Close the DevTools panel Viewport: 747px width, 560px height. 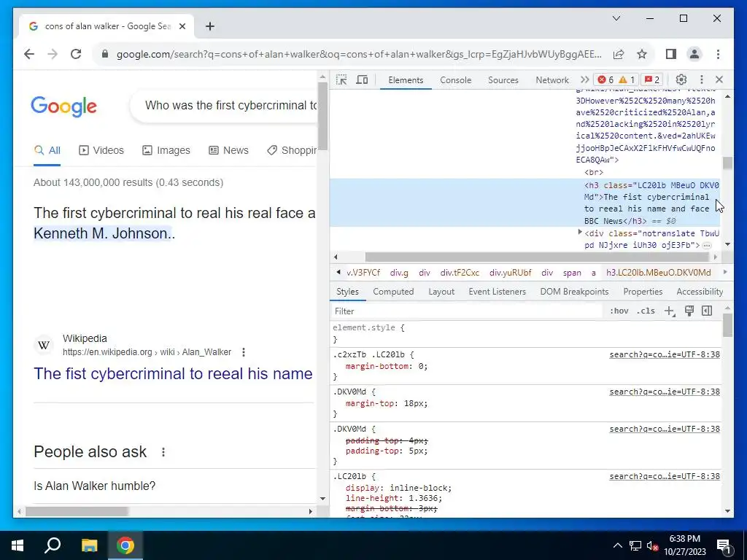pos(719,79)
